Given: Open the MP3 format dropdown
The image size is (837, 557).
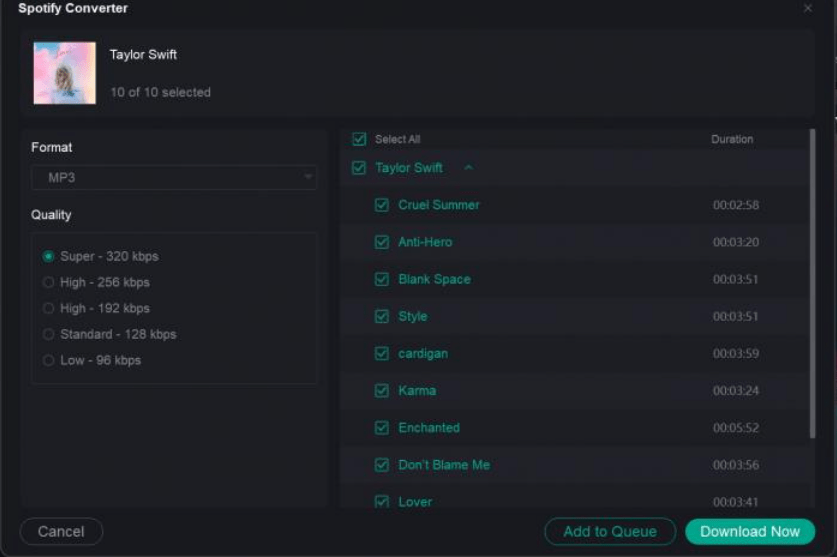Looking at the screenshot, I should 174,178.
